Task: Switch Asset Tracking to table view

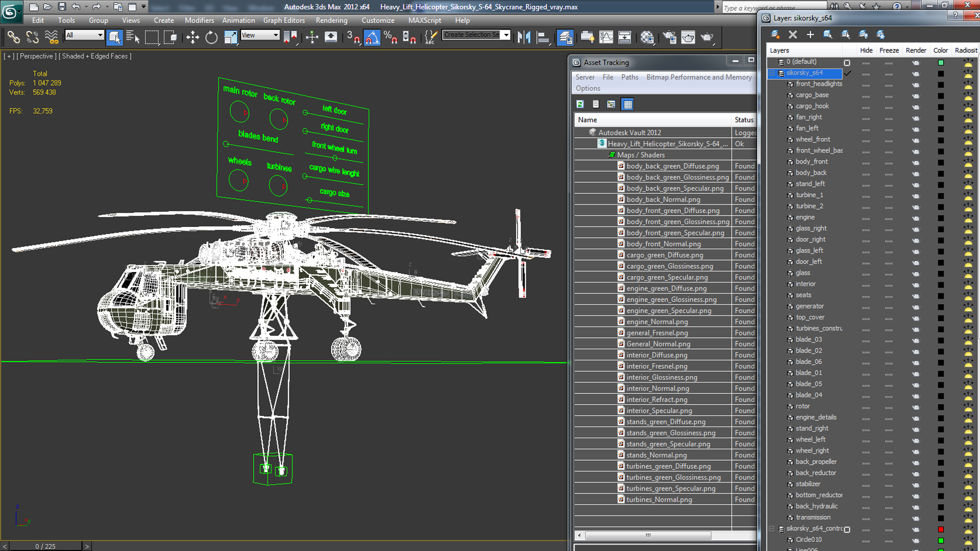Action: [x=628, y=104]
